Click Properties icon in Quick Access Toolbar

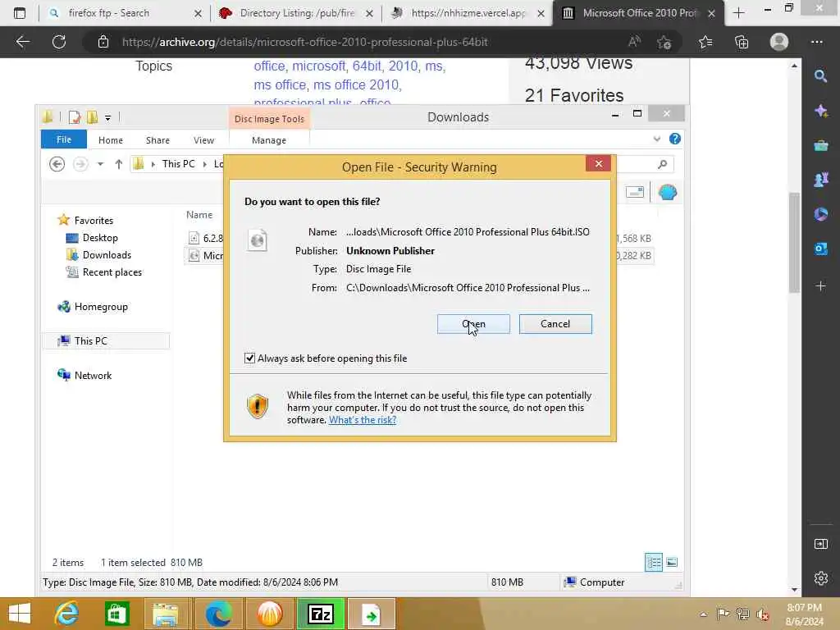[x=75, y=116]
